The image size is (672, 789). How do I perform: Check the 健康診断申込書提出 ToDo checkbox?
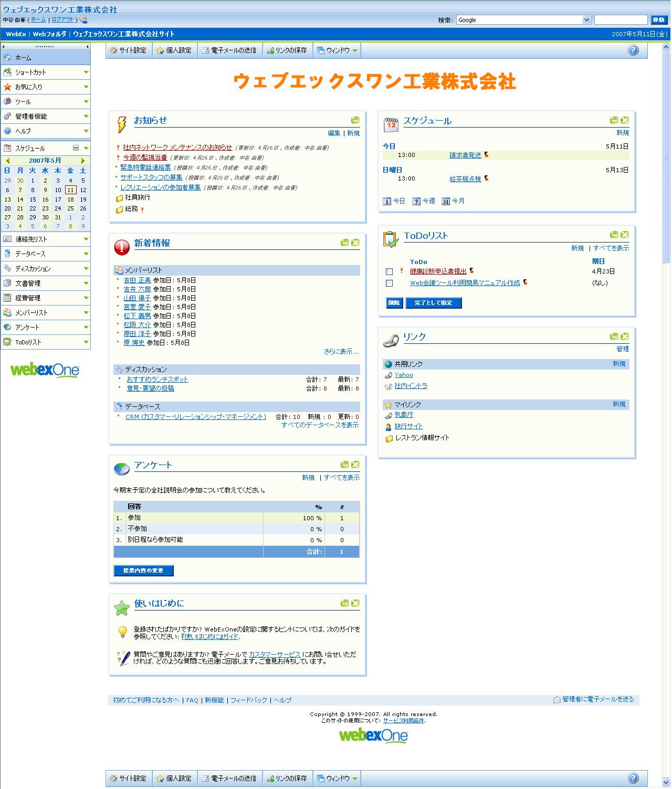[x=389, y=272]
